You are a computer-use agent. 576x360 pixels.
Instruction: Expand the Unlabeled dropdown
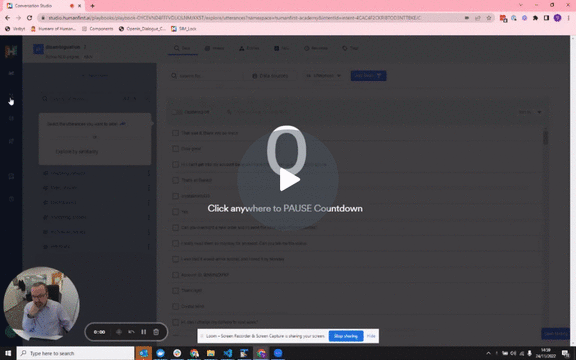pos(324,76)
